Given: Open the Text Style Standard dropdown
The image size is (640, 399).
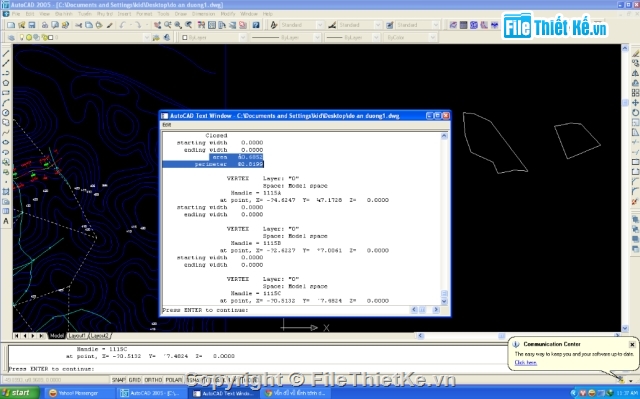Looking at the screenshot, I should tap(320, 25).
